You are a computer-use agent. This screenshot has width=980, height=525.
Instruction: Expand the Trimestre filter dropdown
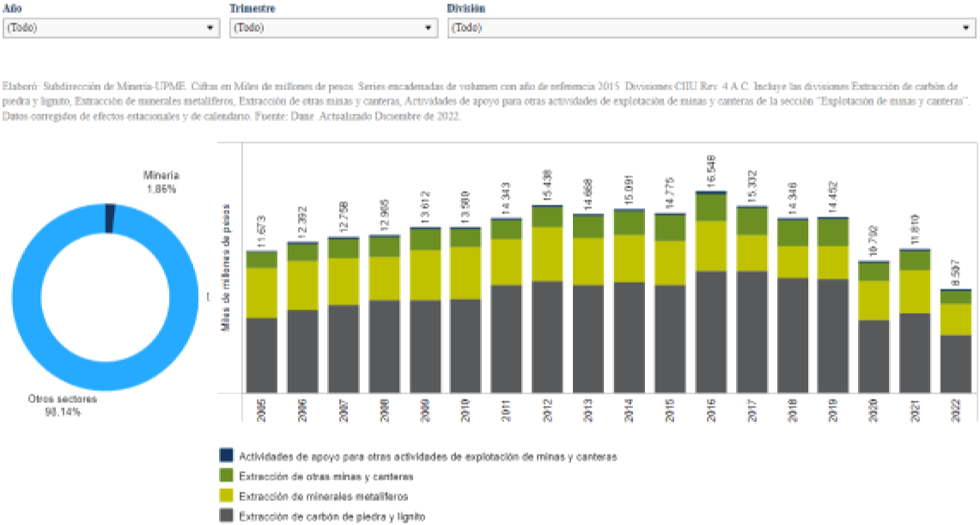[334, 27]
